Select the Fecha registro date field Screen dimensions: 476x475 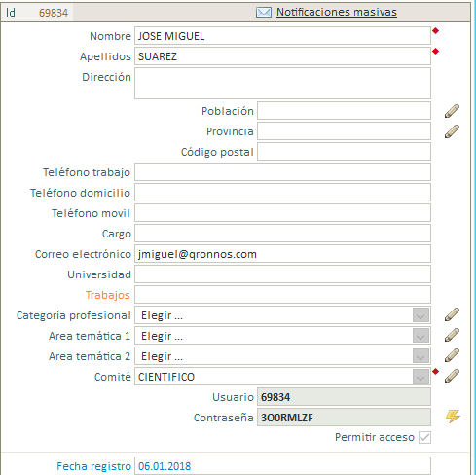point(282,466)
